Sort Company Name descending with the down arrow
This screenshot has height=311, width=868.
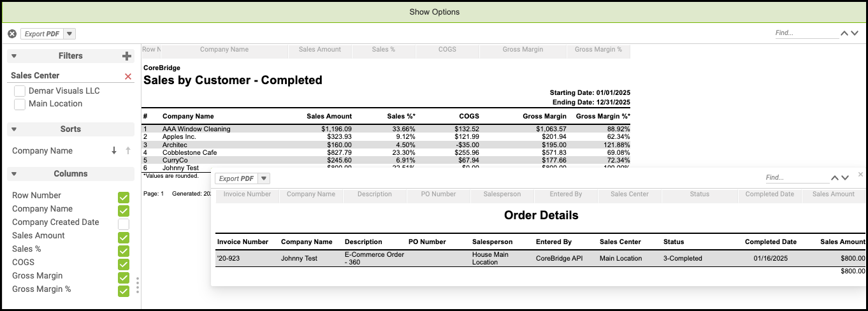(x=114, y=151)
